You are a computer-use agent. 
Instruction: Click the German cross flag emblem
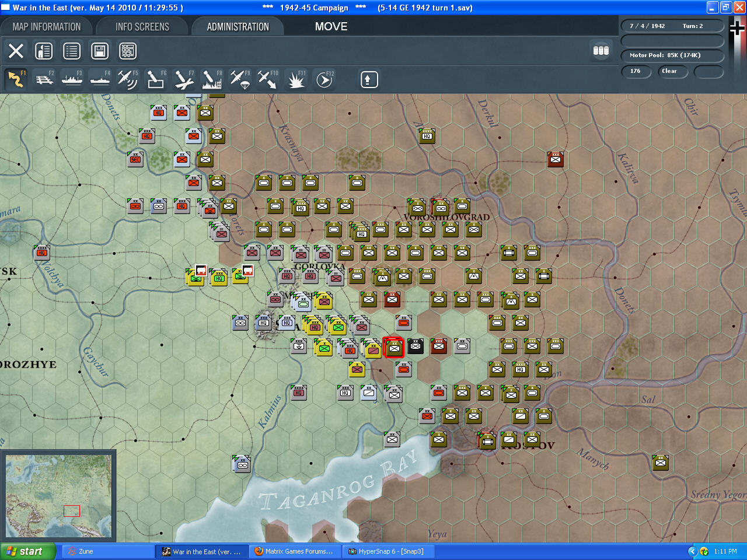[737, 28]
